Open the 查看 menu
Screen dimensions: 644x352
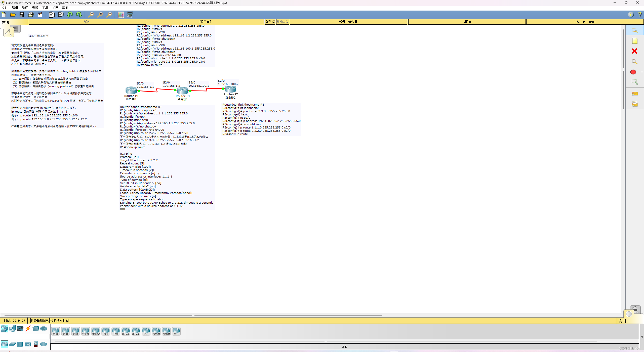tap(35, 8)
